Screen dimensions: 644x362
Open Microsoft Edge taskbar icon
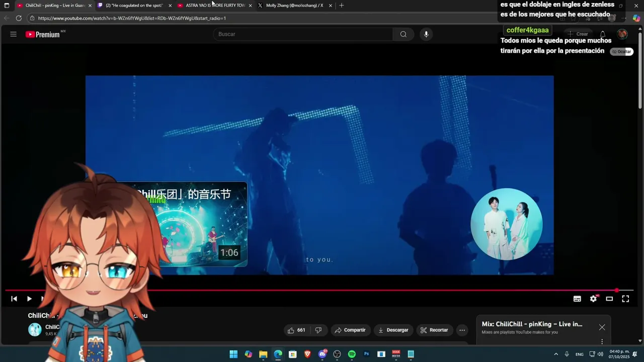click(278, 354)
